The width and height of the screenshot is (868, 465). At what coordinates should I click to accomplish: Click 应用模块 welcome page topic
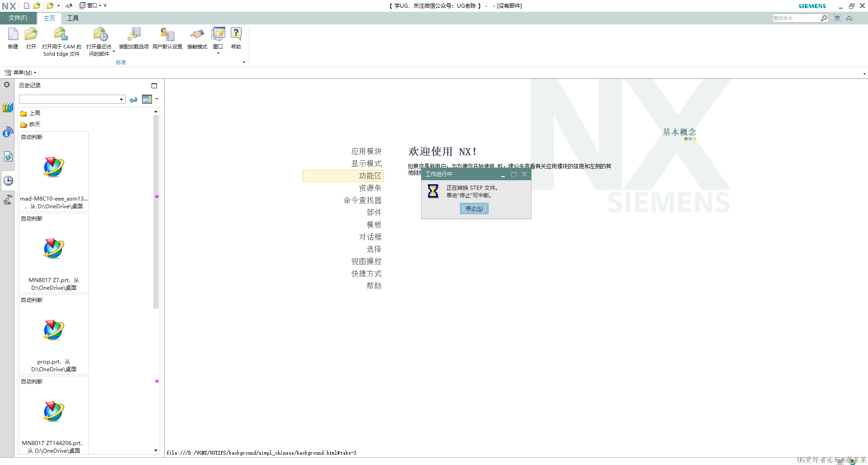pos(366,151)
